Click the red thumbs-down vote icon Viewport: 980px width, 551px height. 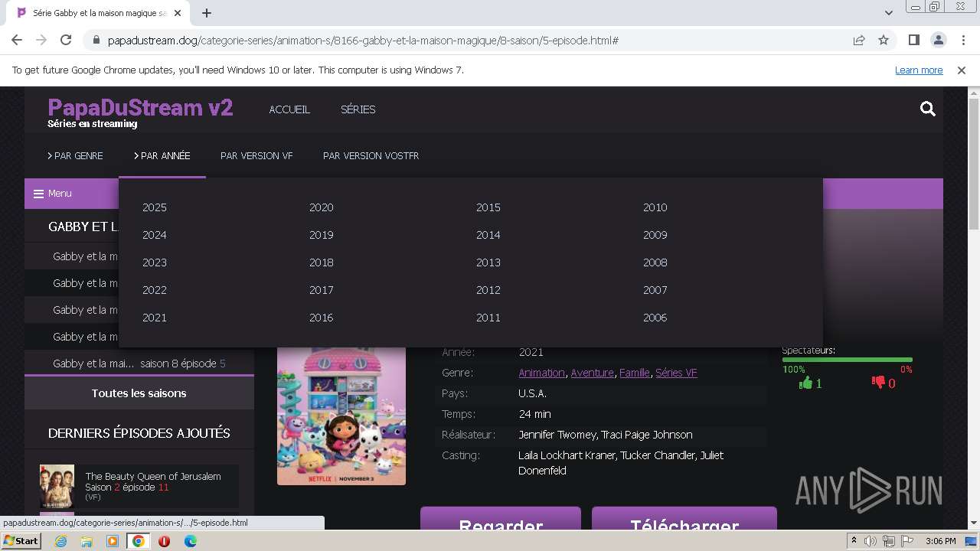878,383
